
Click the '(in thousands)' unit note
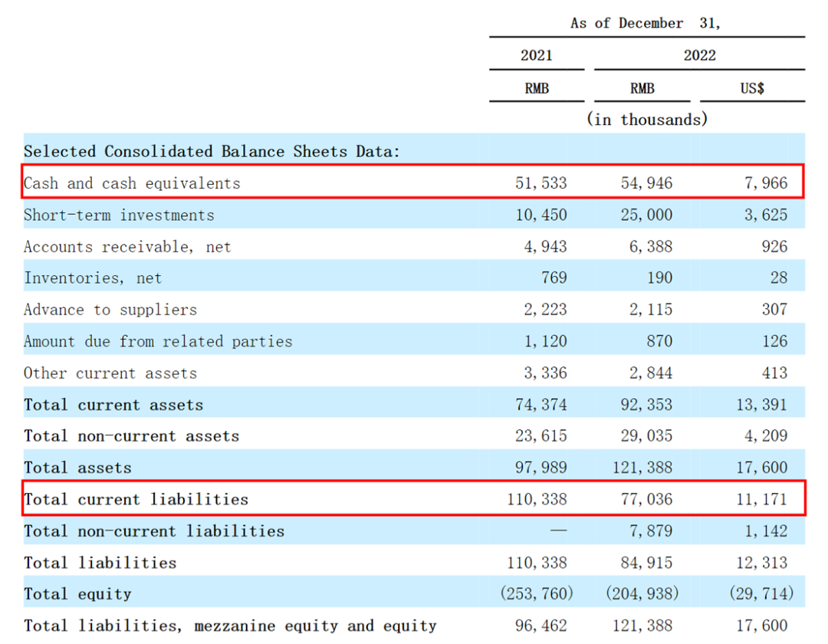(647, 120)
